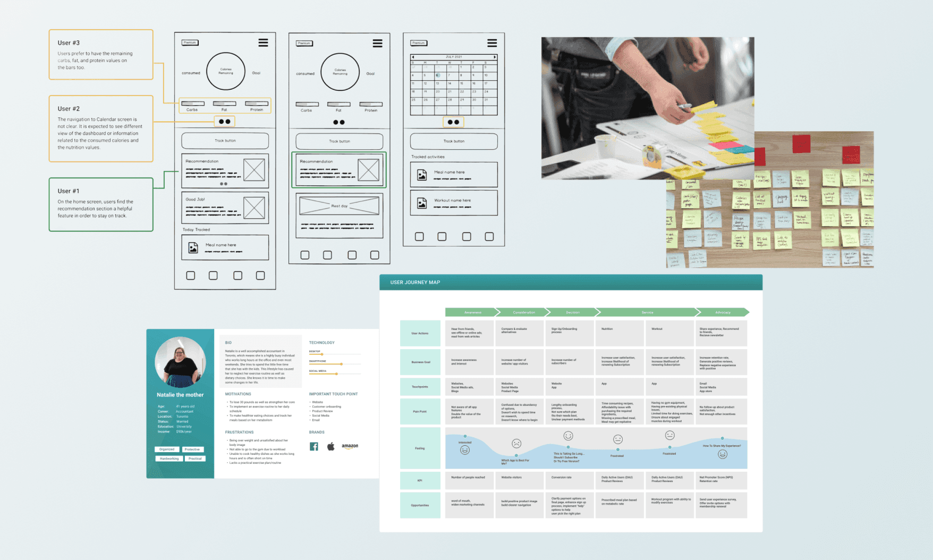Screen dimensions: 933x560
Task: Open hamburger menu in the Good Job wireframe
Action: click(x=263, y=43)
